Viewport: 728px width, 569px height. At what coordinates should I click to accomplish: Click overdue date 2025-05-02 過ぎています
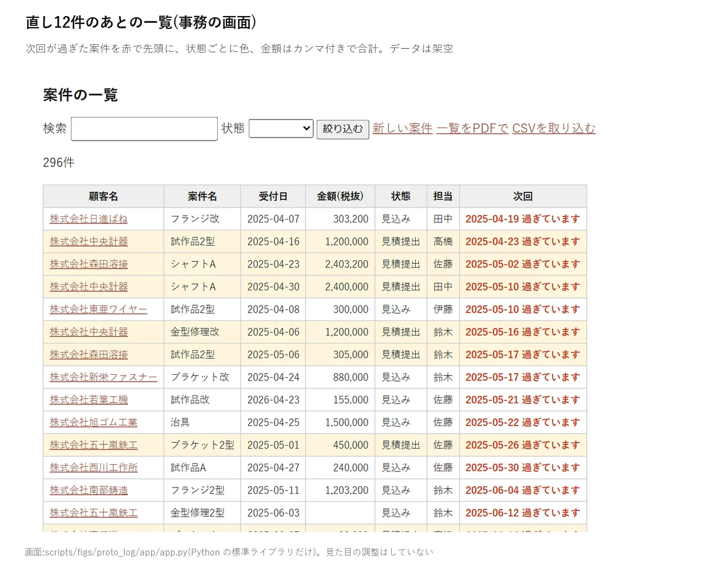tap(523, 264)
